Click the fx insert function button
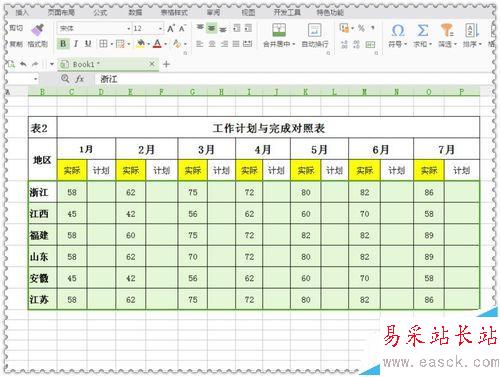 79,79
